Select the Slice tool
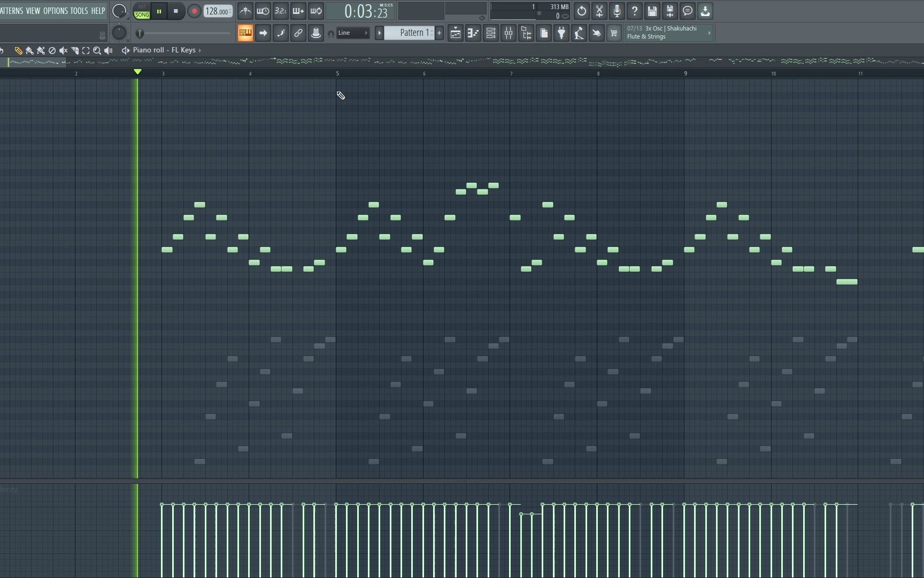Viewport: 924px width, 578px height. pos(75,50)
